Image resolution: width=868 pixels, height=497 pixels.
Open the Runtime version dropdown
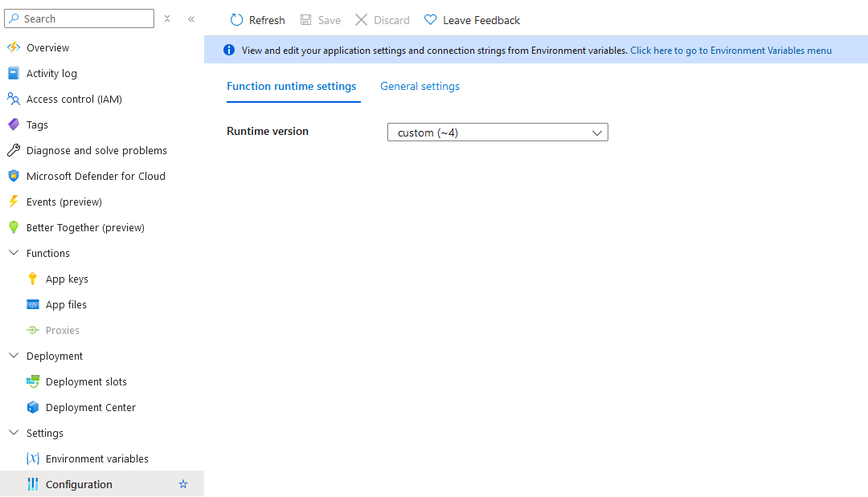(x=497, y=132)
